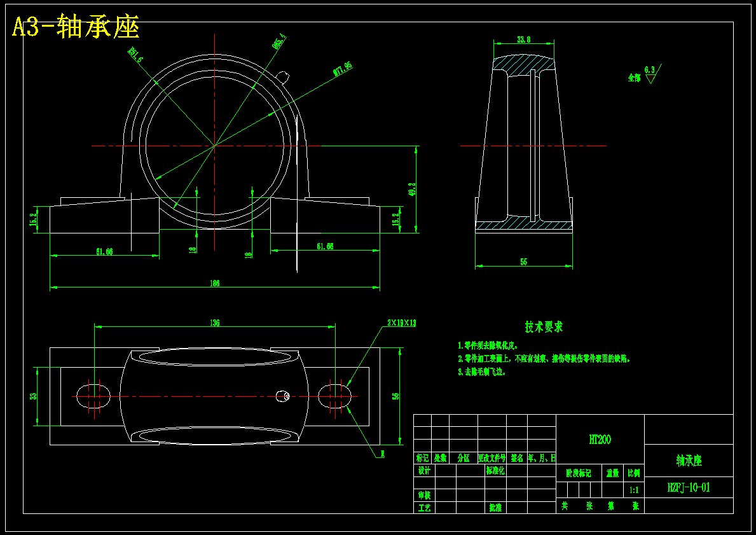The image size is (756, 535).
Task: Click the "49.2" height dimension text
Action: [412, 189]
